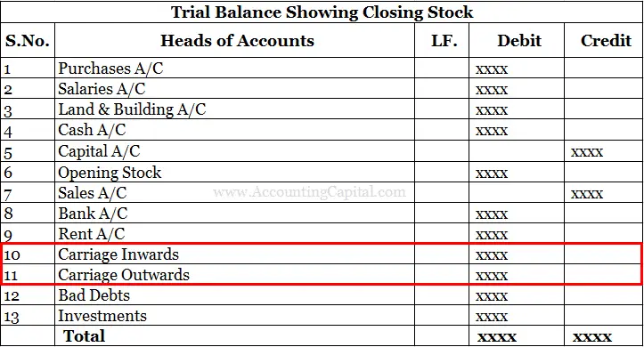Select the Debit column header
The height and width of the screenshot is (347, 644).
519,41
